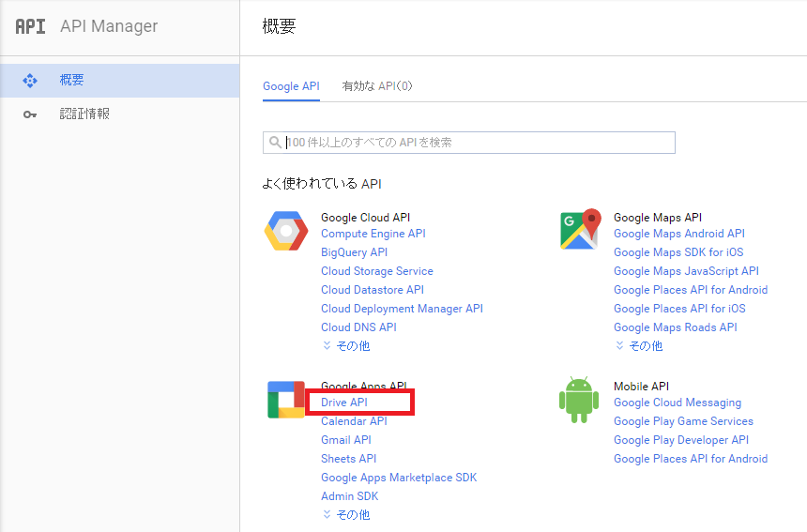This screenshot has height=532, width=807.
Task: Click the Mobile API heading
Action: click(641, 387)
